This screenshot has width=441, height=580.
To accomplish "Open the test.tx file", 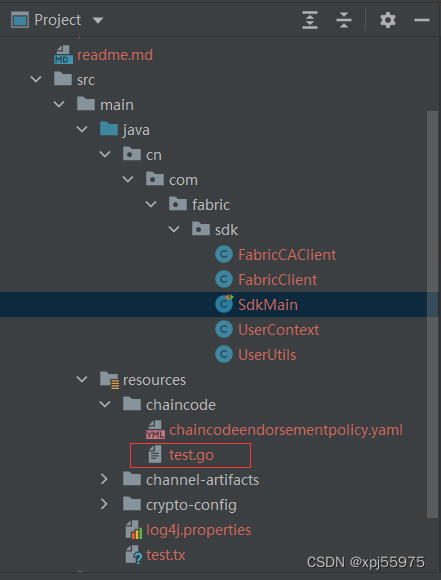I will click(x=165, y=555).
